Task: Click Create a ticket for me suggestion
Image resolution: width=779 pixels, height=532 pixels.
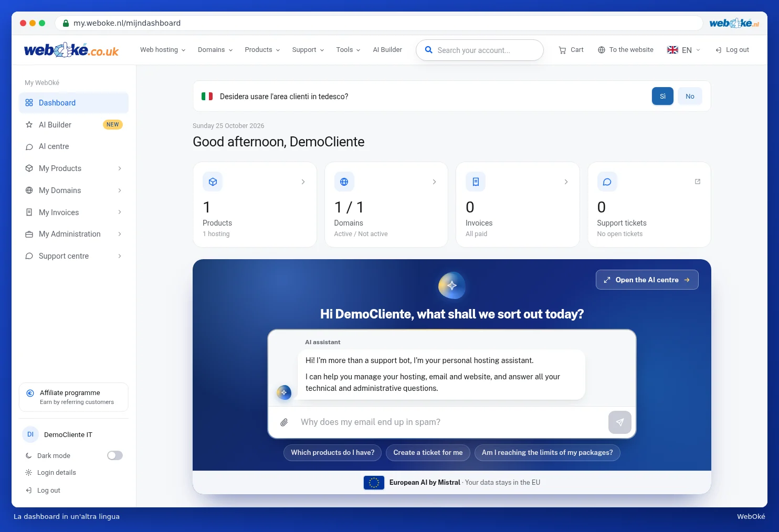Action: click(x=428, y=453)
